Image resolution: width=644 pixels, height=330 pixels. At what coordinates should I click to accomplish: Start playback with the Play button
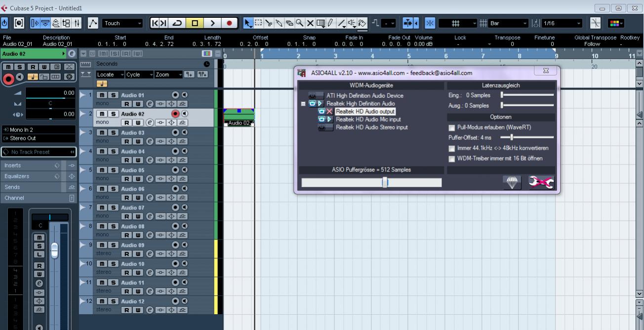point(212,23)
